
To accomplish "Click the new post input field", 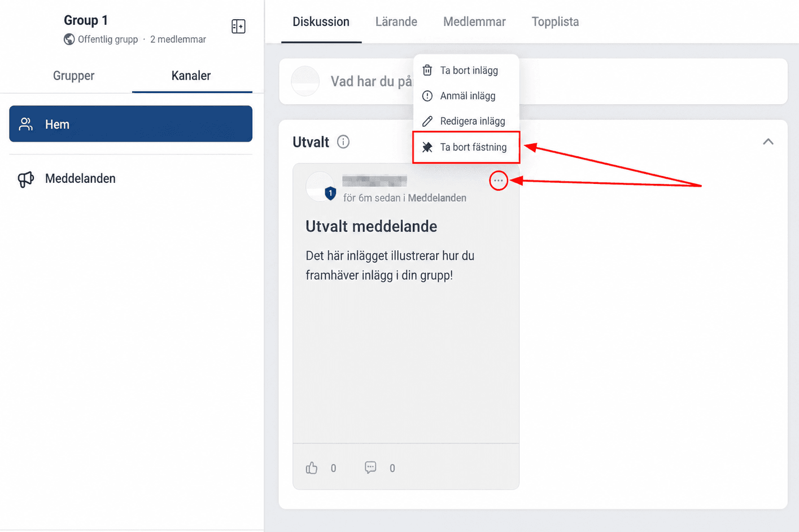I will 533,81.
